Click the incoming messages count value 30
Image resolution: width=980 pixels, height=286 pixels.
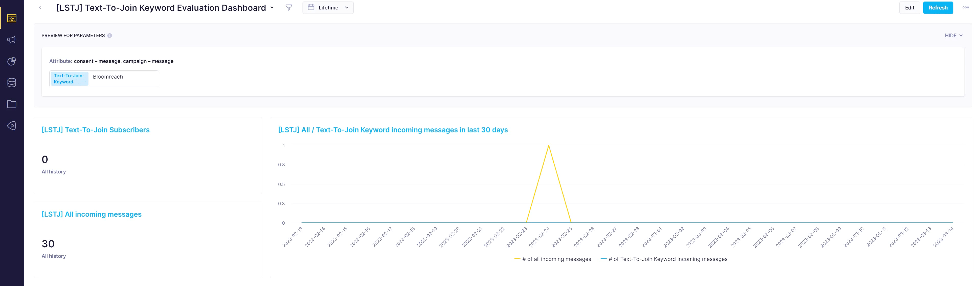click(x=48, y=244)
